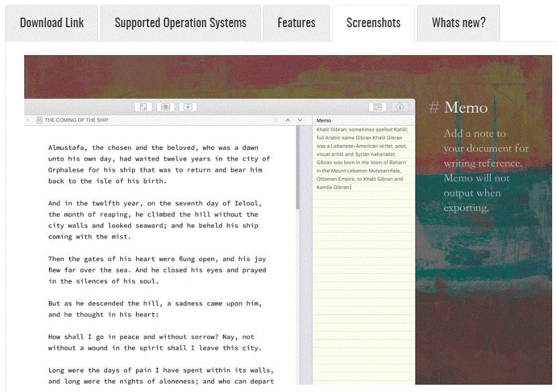
Task: Toggle the panel layout toolbar icon
Action: (377, 107)
